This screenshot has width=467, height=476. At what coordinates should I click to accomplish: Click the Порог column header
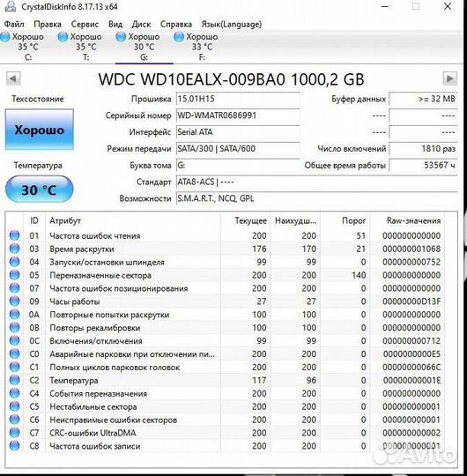[345, 220]
